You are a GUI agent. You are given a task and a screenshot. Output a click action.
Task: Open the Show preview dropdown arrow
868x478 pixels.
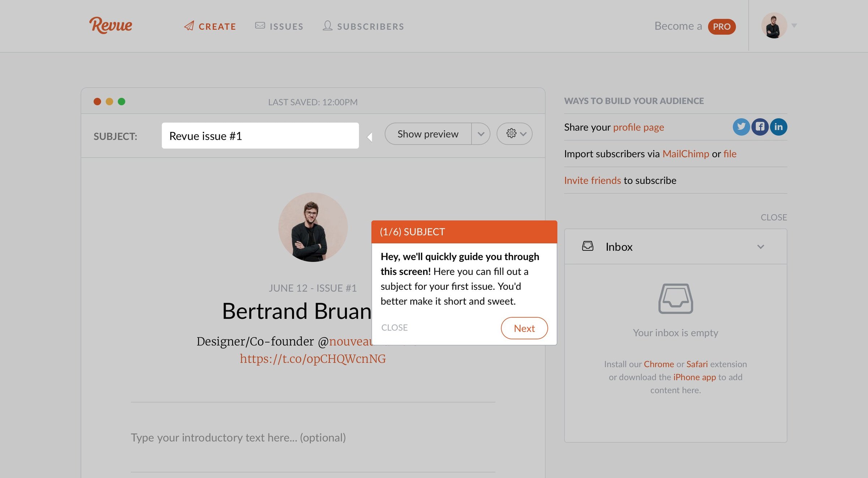[481, 134]
